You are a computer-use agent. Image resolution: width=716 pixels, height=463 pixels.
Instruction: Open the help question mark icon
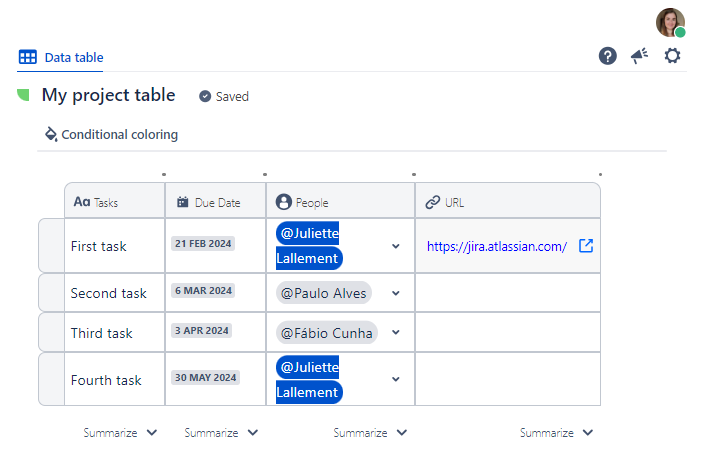(x=608, y=56)
